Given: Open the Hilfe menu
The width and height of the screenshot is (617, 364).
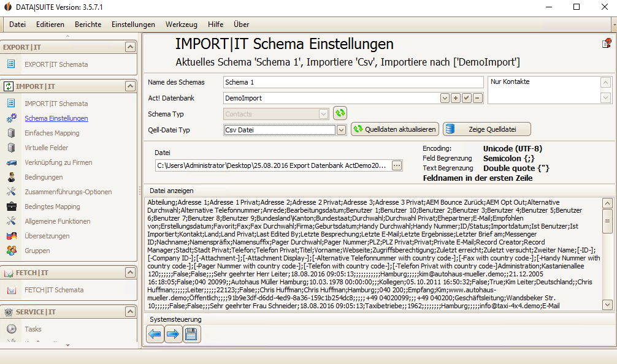Looking at the screenshot, I should point(216,25).
